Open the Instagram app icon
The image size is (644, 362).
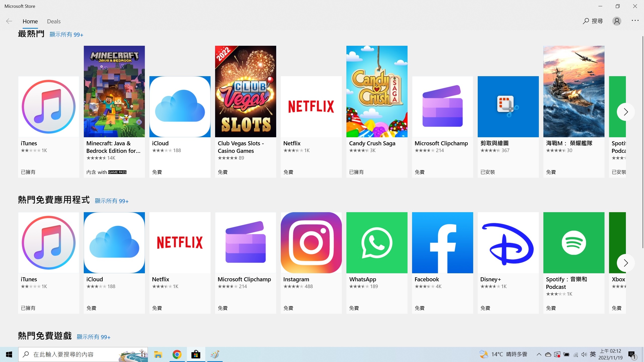pyautogui.click(x=311, y=243)
